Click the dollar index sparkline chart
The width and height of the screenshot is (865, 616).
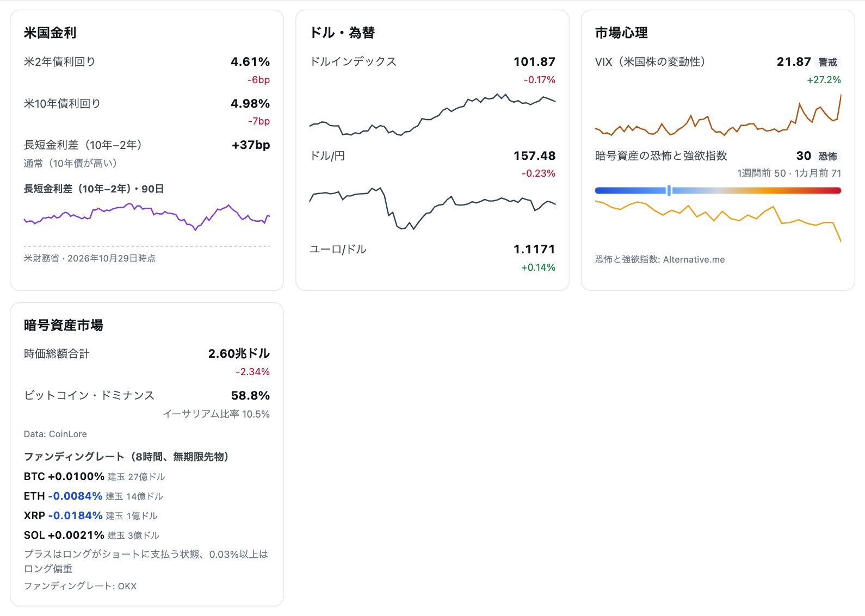[432, 115]
